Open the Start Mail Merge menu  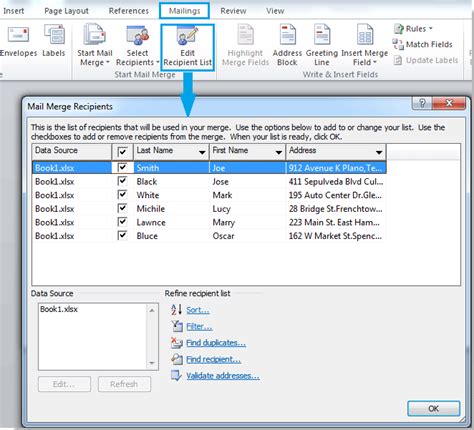tap(94, 45)
